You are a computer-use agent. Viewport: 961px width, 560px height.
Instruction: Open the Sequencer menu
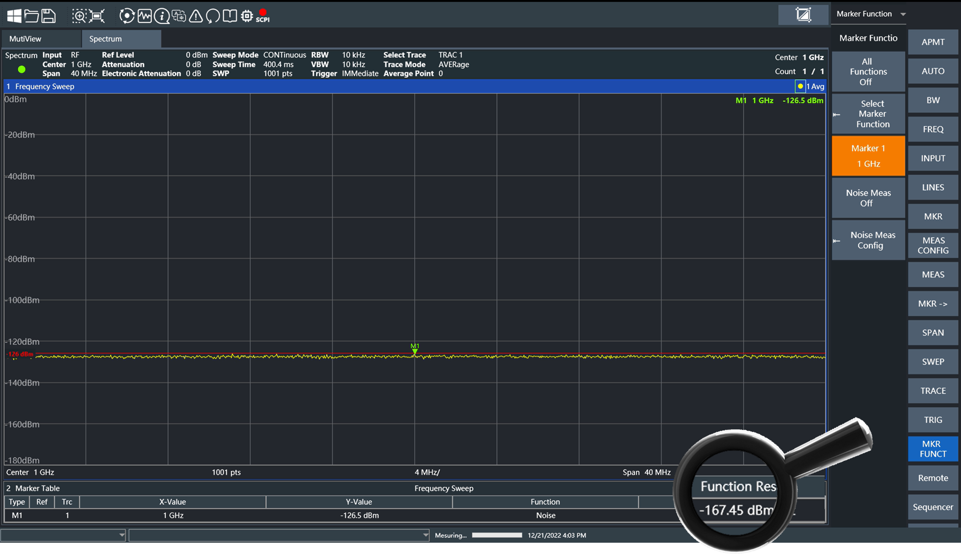point(933,507)
